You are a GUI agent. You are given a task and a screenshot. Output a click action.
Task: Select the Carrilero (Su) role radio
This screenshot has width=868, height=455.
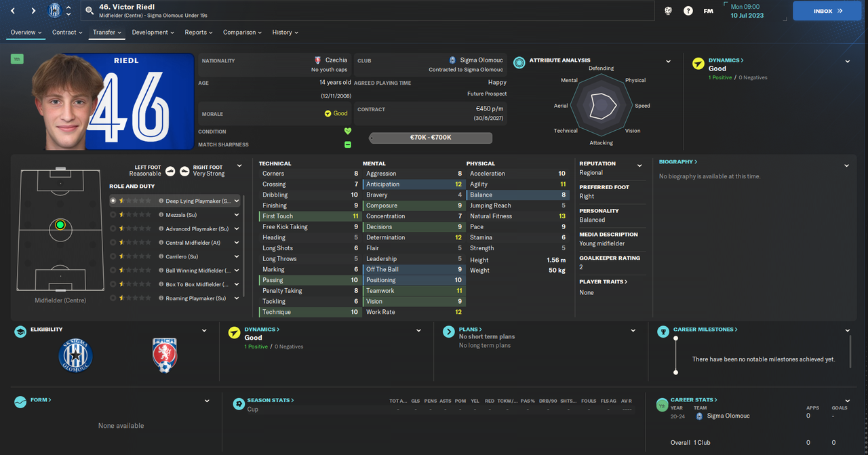(x=113, y=257)
